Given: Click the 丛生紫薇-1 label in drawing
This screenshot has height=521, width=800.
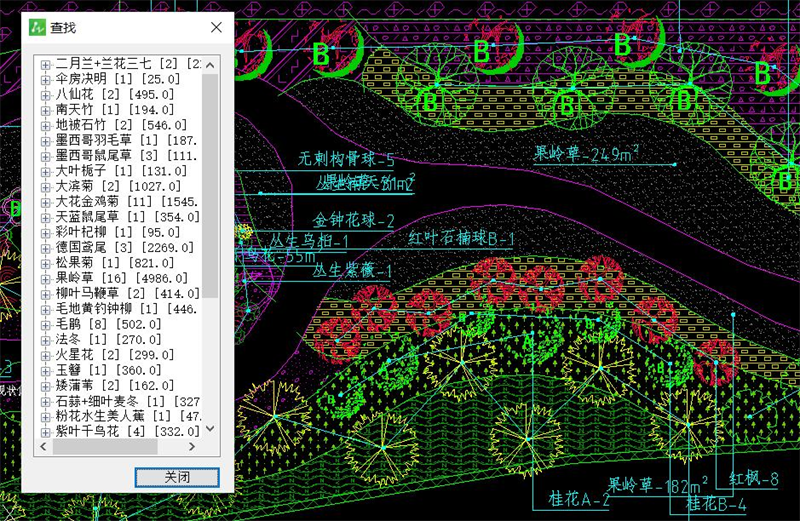Looking at the screenshot, I should click(352, 270).
